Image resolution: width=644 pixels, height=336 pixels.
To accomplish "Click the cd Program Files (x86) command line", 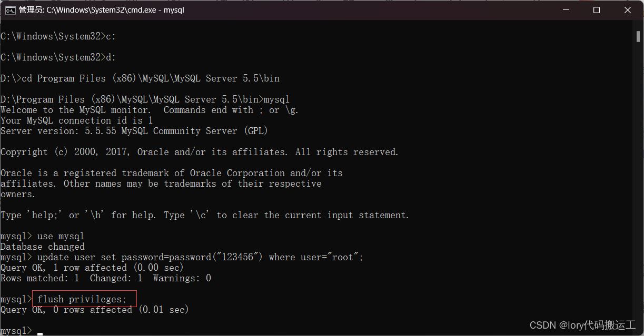I will pyautogui.click(x=140, y=78).
